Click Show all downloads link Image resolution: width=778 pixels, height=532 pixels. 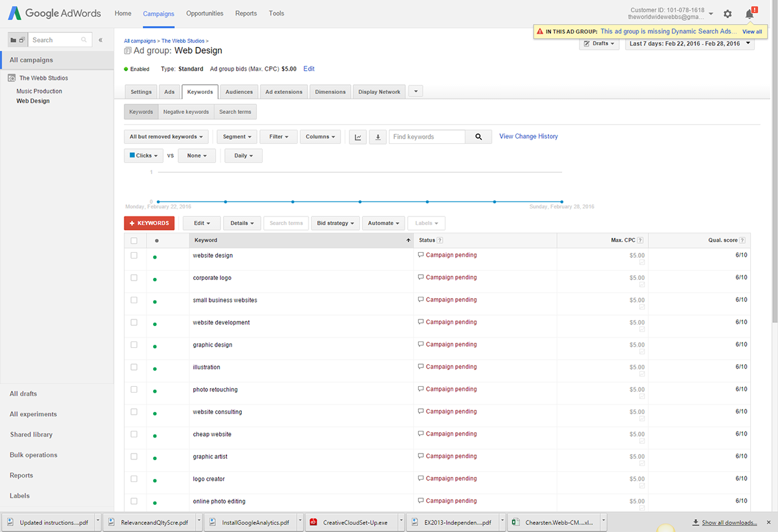(x=729, y=522)
